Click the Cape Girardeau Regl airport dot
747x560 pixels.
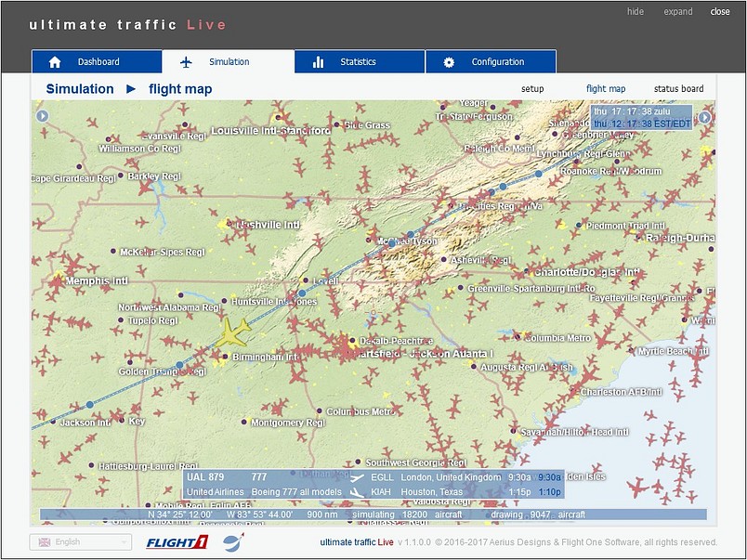[x=79, y=166]
